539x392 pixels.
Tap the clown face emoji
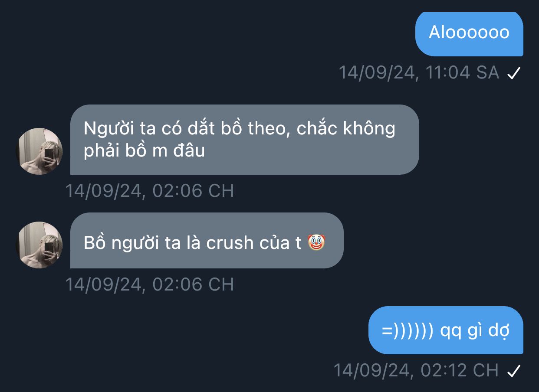point(316,242)
